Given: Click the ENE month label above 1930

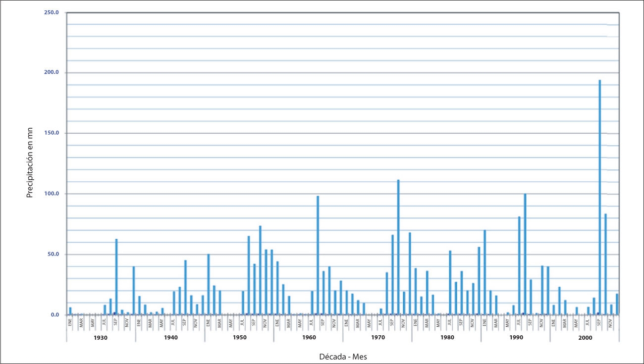Looking at the screenshot, I should click(x=70, y=323).
